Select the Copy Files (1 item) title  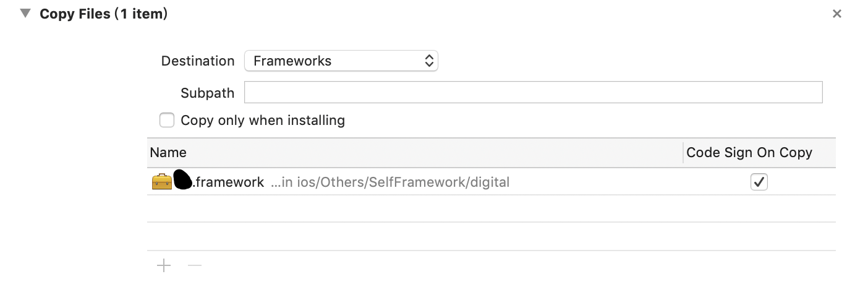[x=104, y=14]
